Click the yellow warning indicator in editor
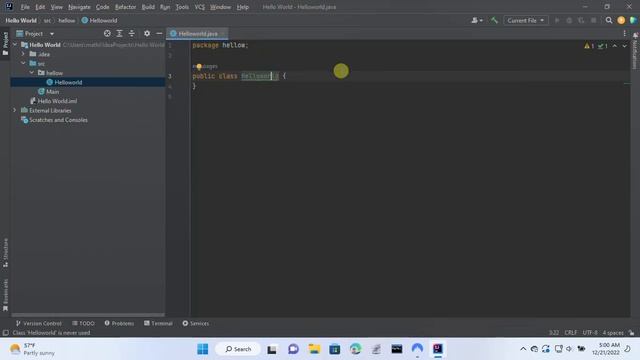The width and height of the screenshot is (640, 360). 589,46
